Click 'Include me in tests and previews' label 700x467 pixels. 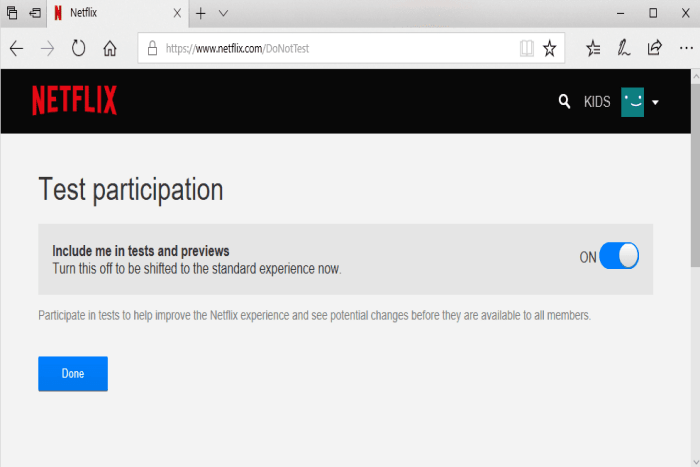(x=141, y=251)
